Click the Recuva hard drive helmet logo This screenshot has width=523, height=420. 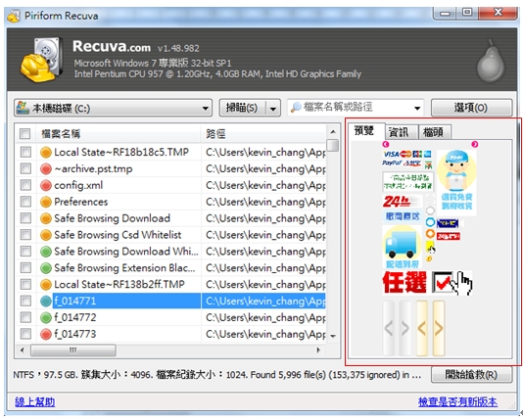pos(41,60)
